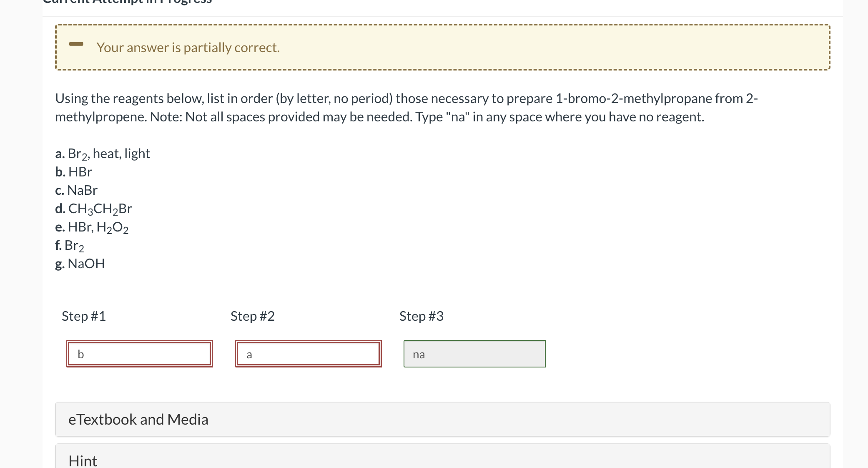
Task: Click the Step #3 column header
Action: tap(421, 316)
